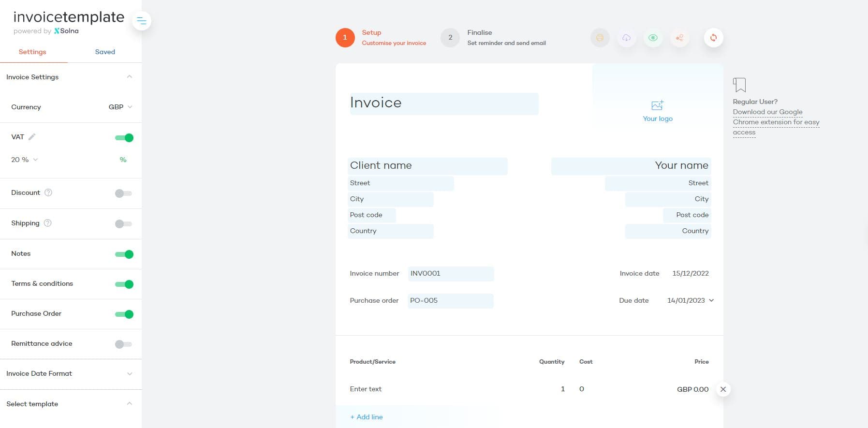Click the red reset/refresh icon

[713, 38]
